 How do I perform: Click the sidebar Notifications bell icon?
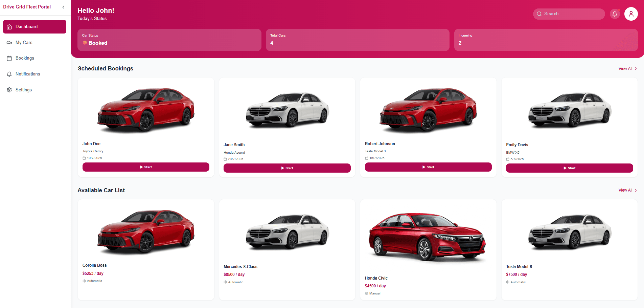tap(9, 74)
